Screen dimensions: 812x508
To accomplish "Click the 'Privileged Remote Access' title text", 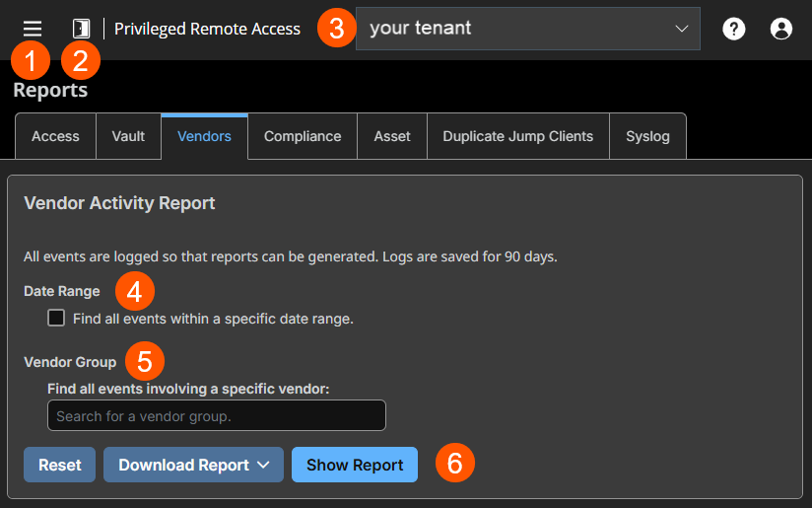I will [207, 29].
